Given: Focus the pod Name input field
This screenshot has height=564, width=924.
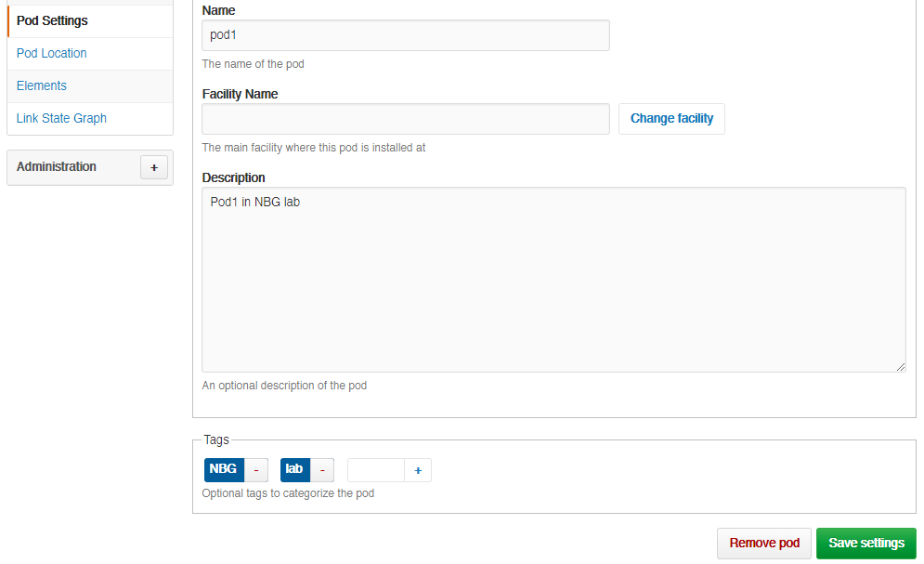Looking at the screenshot, I should [406, 35].
